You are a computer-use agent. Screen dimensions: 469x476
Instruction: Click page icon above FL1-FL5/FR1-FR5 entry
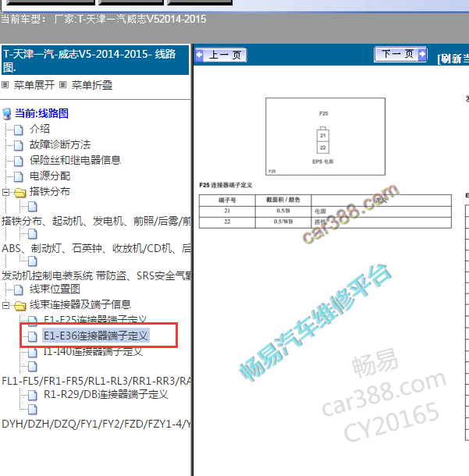tap(33, 367)
